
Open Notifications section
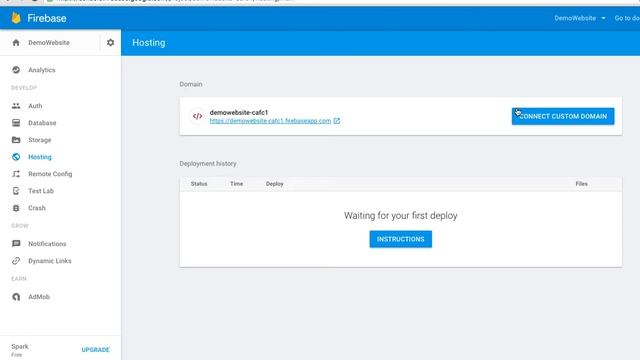[x=47, y=244]
